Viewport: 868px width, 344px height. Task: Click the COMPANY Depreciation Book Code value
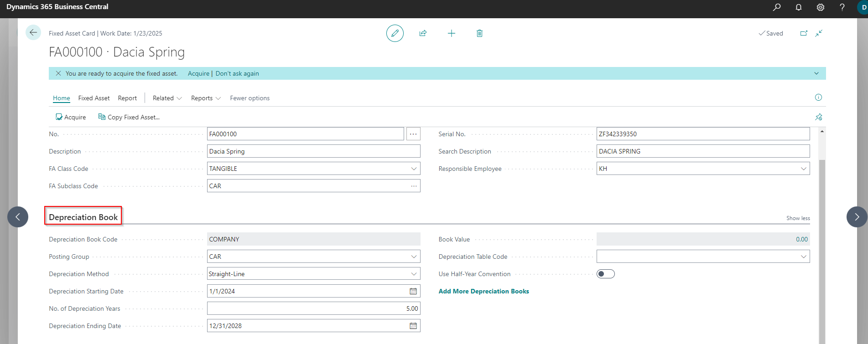click(x=313, y=239)
